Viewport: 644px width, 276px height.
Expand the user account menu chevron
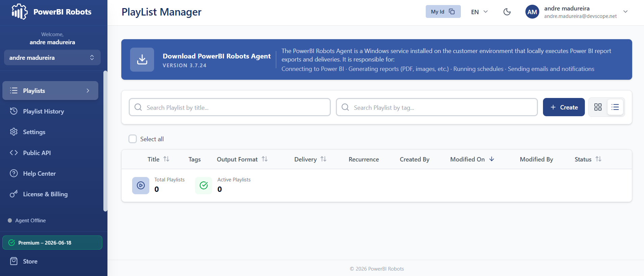625,11
